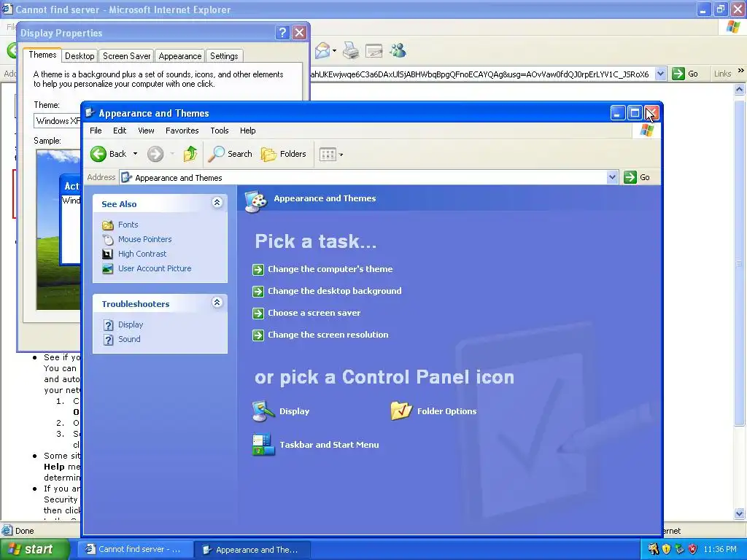Collapse the See Also panel

click(x=217, y=203)
